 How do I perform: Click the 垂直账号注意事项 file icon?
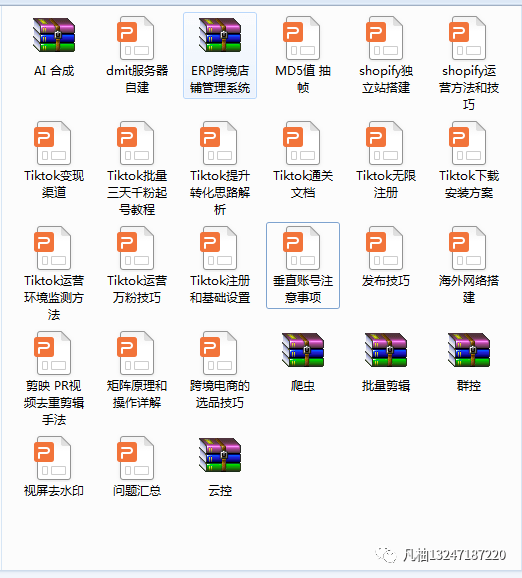click(x=302, y=248)
